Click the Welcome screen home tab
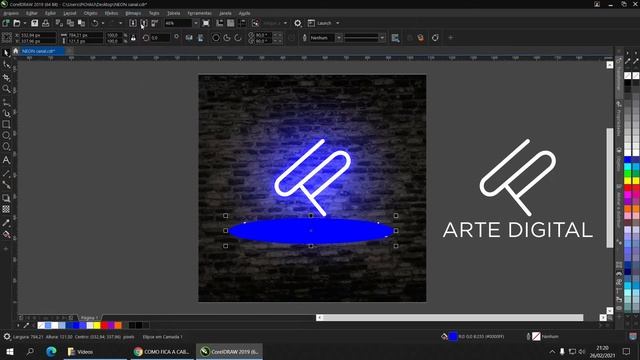 click(16, 51)
